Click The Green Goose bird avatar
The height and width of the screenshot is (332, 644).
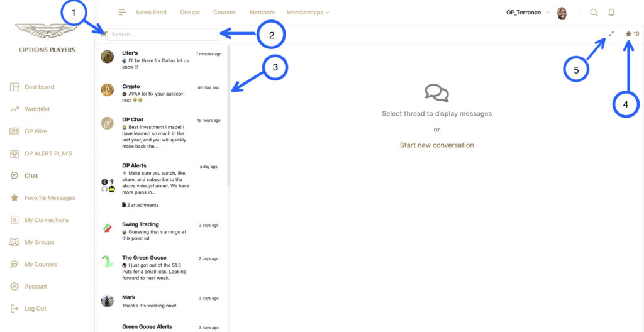coord(107,262)
